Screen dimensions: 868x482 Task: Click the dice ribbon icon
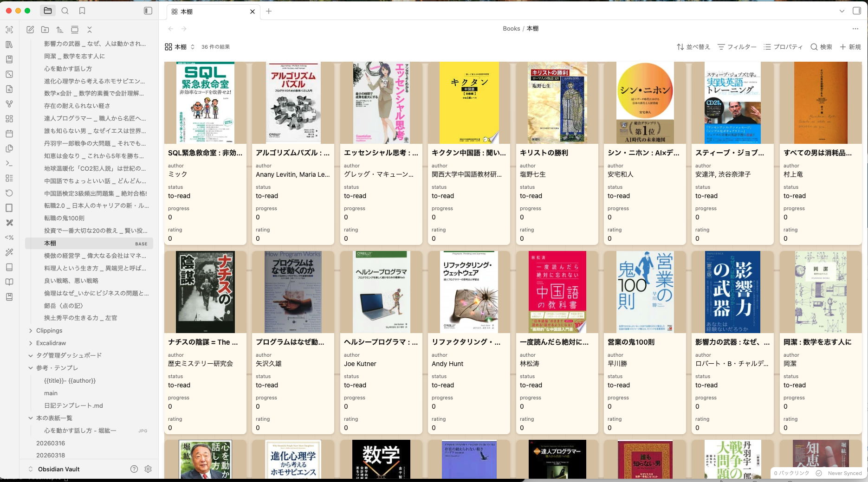[x=9, y=74]
